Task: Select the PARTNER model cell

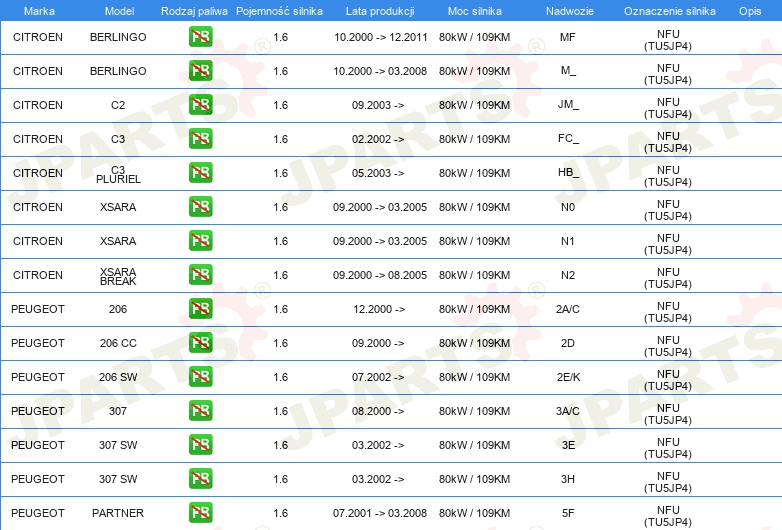Action: coord(118,513)
